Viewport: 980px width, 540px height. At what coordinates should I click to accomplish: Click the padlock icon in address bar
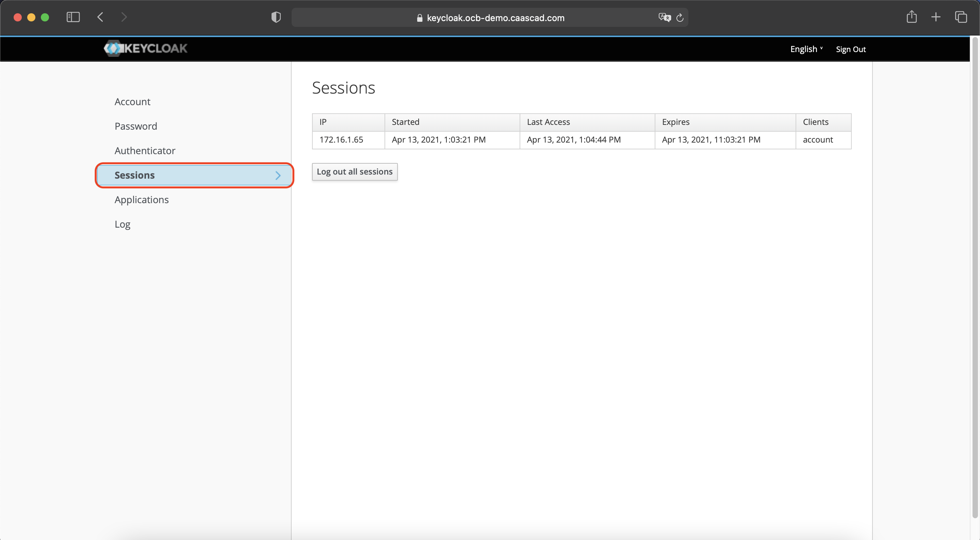(420, 18)
